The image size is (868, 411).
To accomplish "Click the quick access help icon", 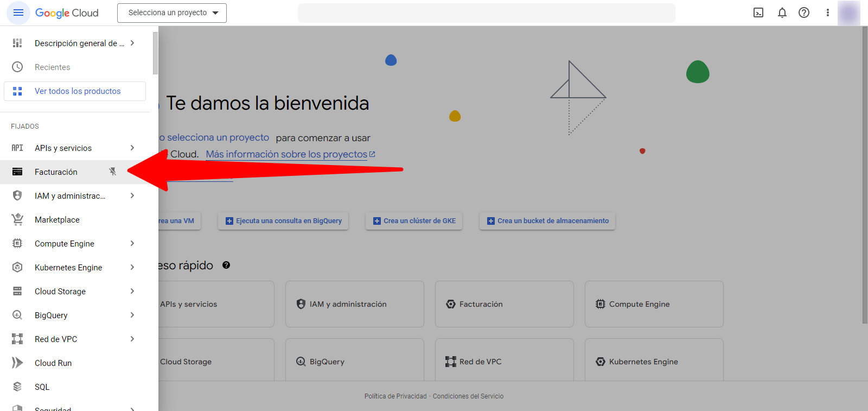I will click(226, 265).
